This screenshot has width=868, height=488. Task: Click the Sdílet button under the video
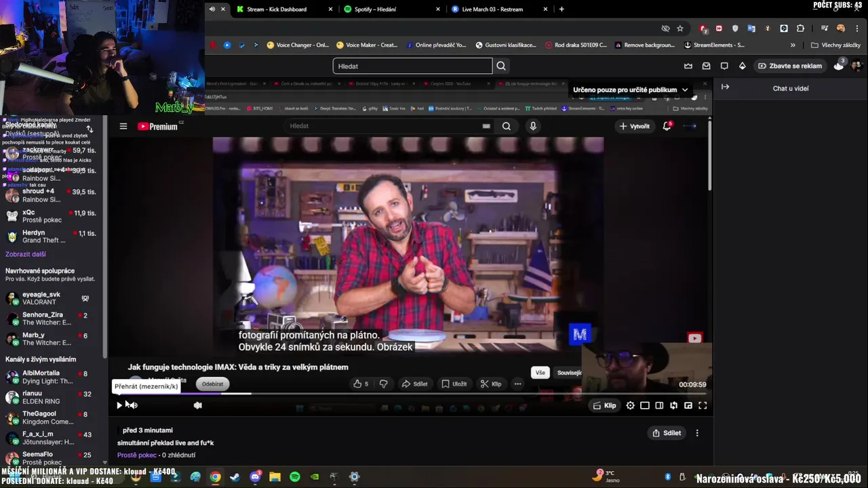pos(414,384)
